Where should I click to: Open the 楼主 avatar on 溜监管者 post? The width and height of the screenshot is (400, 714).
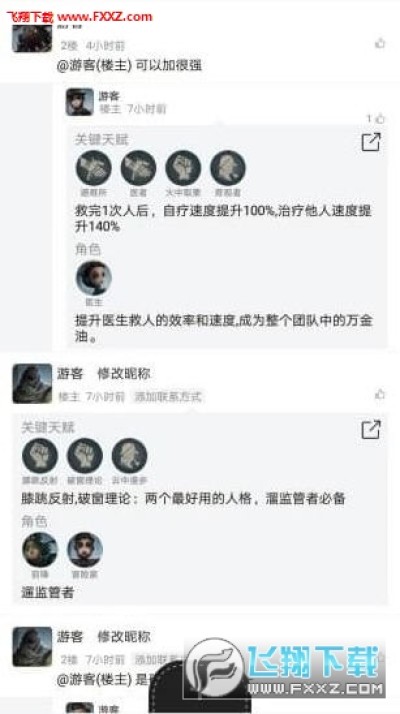tap(32, 383)
